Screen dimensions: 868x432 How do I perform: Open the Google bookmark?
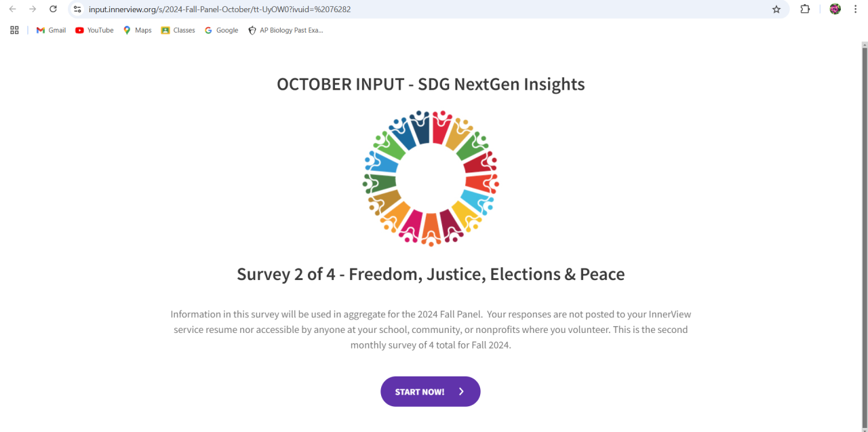pos(221,31)
